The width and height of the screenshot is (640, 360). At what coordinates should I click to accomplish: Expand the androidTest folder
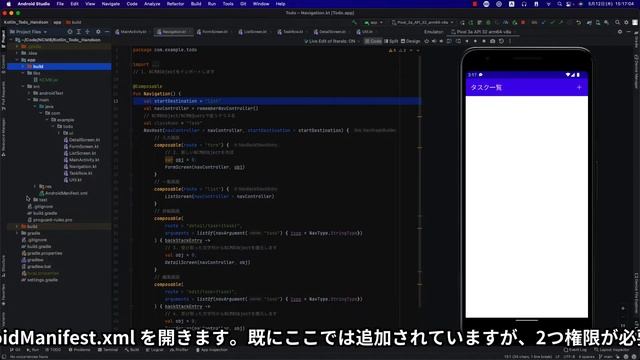point(29,93)
